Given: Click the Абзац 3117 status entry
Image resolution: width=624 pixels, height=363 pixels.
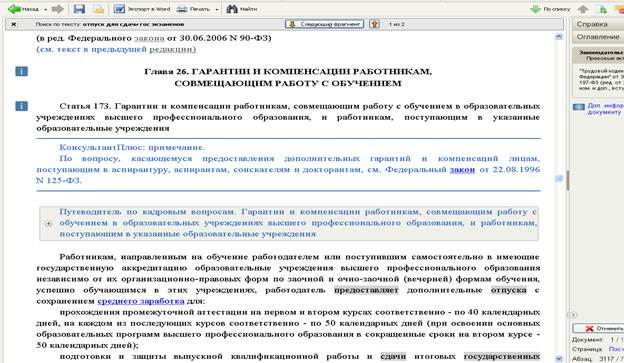Looking at the screenshot, I should click(x=598, y=359).
